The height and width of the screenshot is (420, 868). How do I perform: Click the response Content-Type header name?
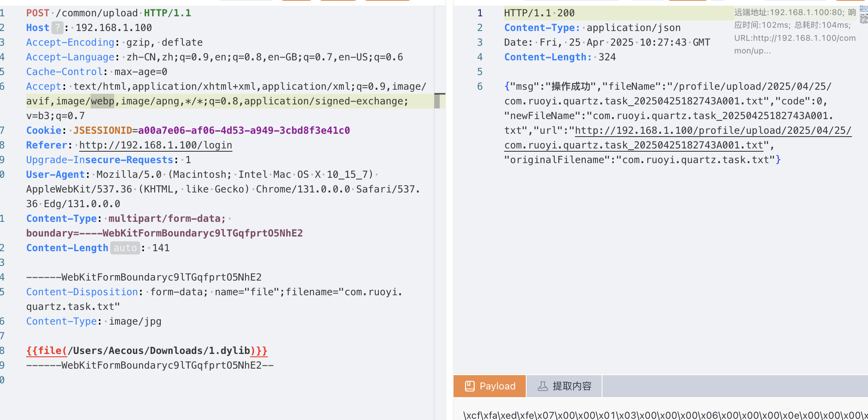click(542, 28)
